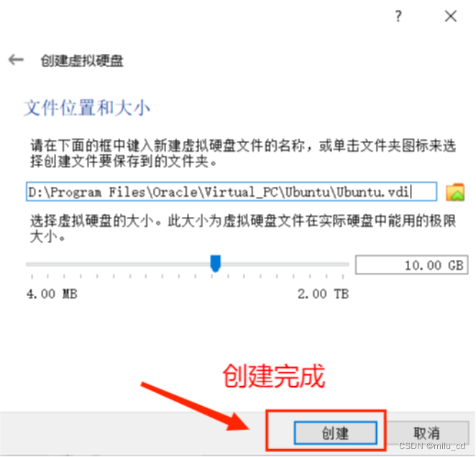Viewport: 476px width, 457px height.
Task: Click the 2.00 TB maximum label
Action: pyautogui.click(x=323, y=294)
